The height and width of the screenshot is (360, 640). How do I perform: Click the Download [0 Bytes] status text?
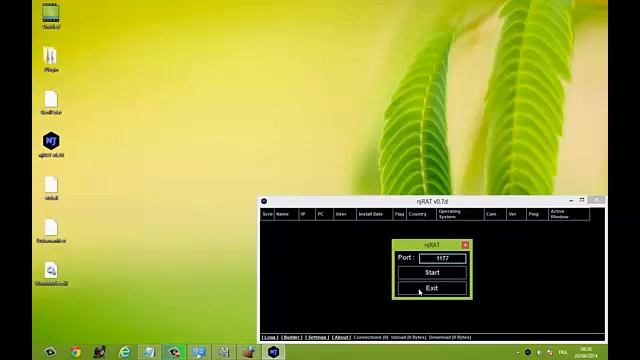coord(450,338)
